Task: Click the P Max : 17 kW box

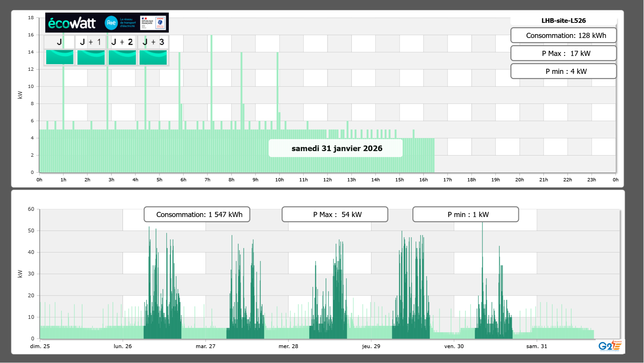Action: coord(563,53)
